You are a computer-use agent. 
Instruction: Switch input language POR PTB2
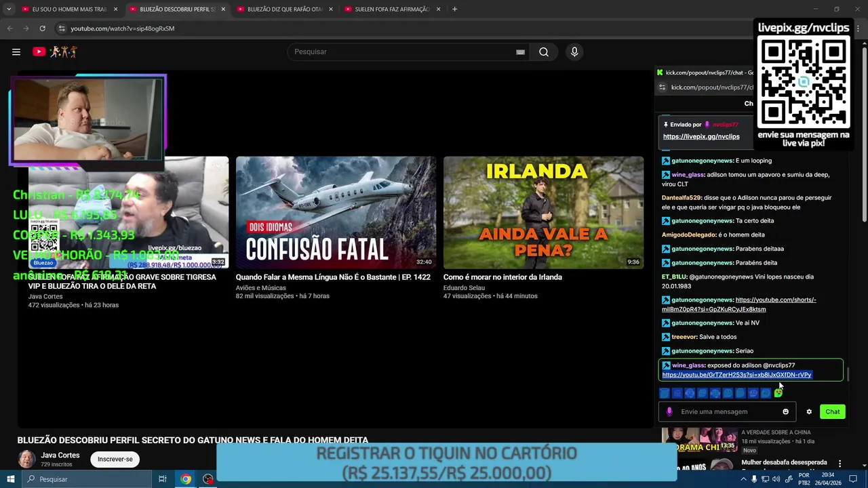(x=804, y=479)
